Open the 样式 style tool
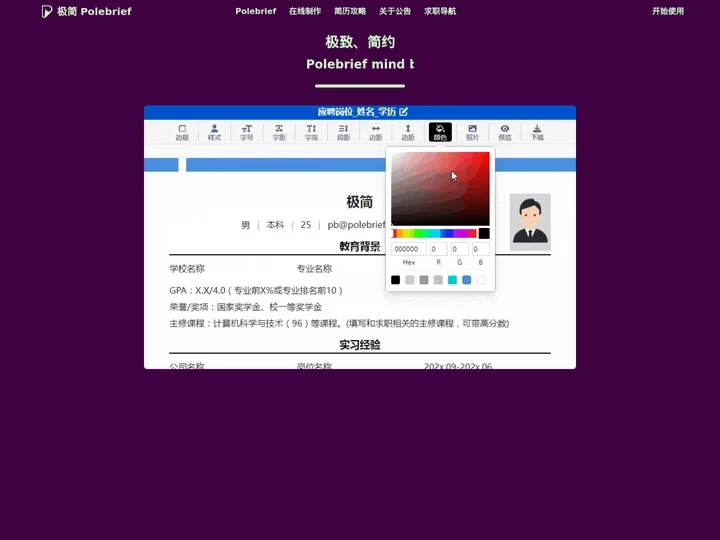This screenshot has width=720, height=540. 214,132
